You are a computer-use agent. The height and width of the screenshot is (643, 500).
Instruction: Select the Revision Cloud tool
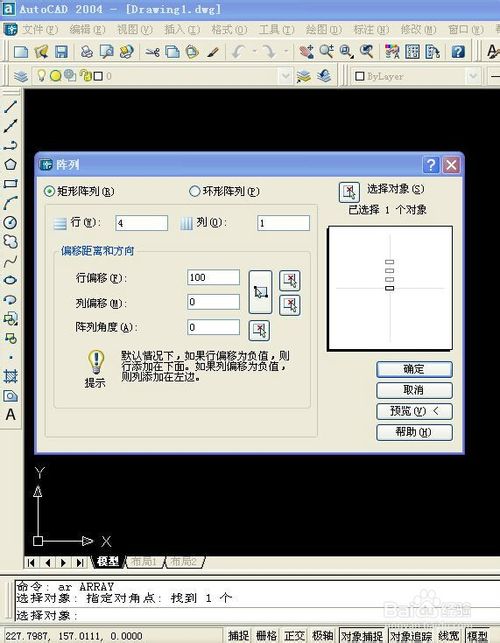(10, 242)
